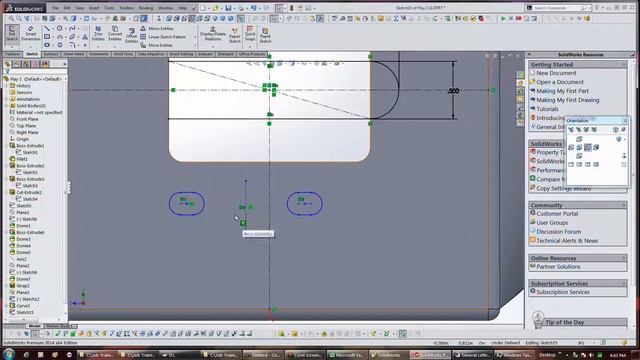Click the Tutorials link
The image size is (640, 360).
pos(547,109)
